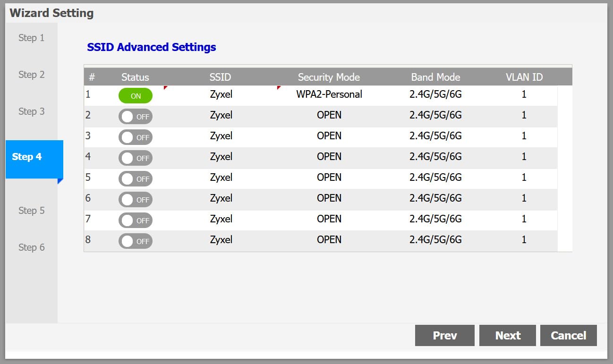Open Step 6 of the wizard
Viewport: 613px width, 364px height.
pos(31,247)
